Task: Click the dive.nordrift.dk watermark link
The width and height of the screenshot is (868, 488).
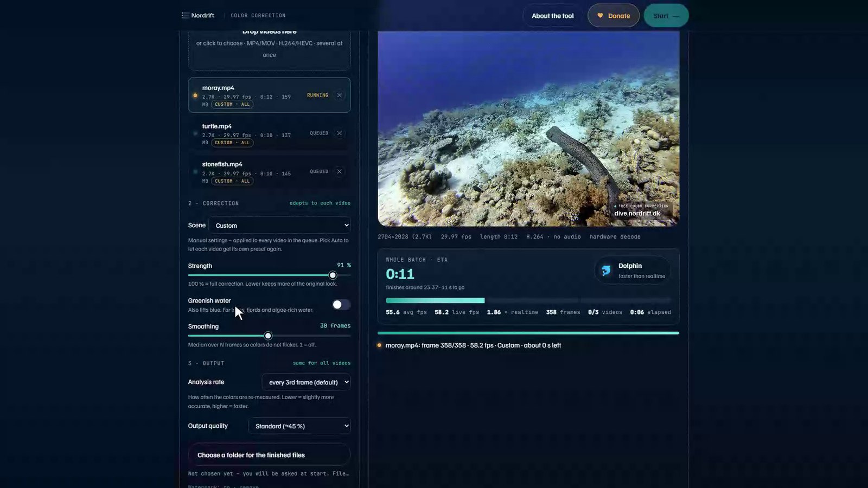Action: pos(637,214)
